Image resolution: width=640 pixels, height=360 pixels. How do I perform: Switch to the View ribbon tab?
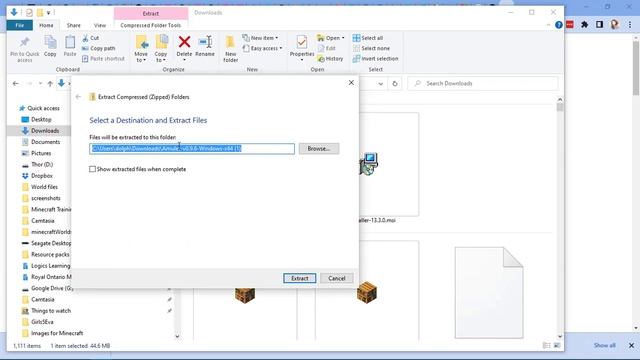pyautogui.click(x=100, y=25)
